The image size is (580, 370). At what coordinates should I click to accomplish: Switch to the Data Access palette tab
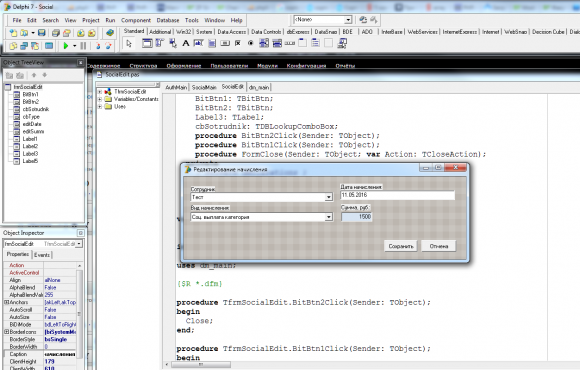click(231, 32)
